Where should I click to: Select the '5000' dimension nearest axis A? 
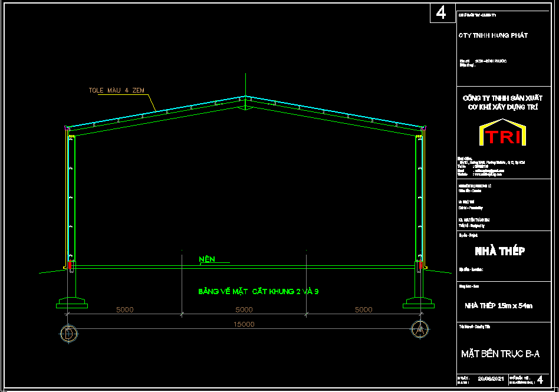coord(364,309)
